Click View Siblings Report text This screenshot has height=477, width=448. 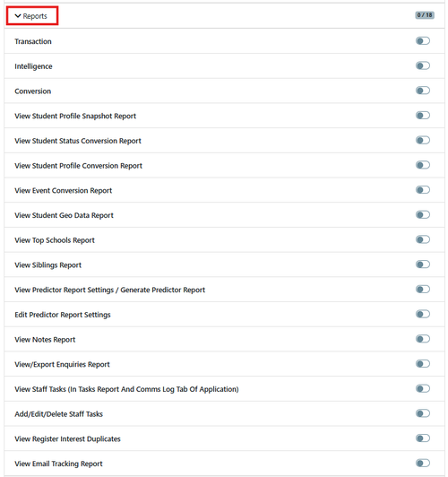click(x=48, y=265)
